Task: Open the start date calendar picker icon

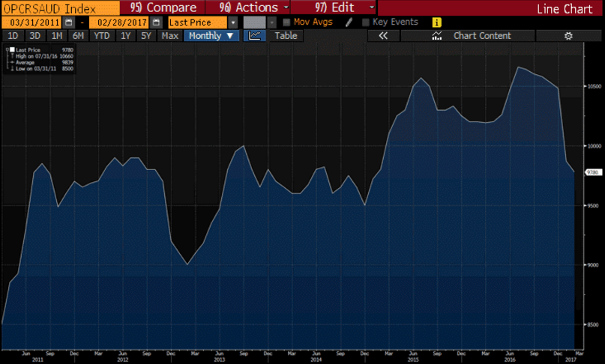Action: point(69,22)
